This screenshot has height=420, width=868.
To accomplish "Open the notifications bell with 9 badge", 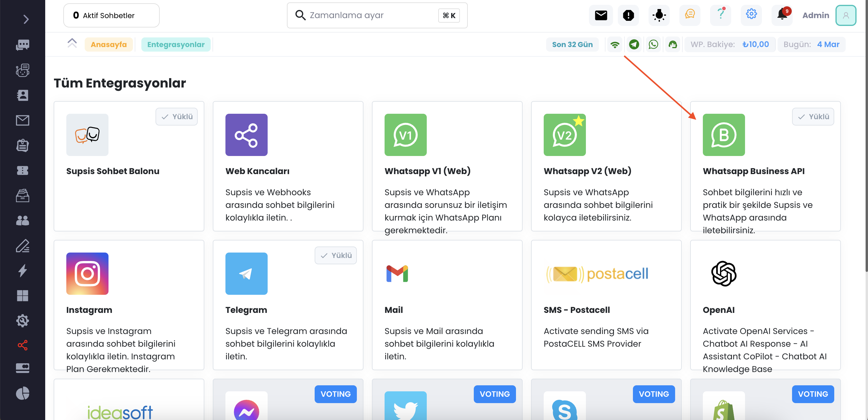I will (x=782, y=15).
